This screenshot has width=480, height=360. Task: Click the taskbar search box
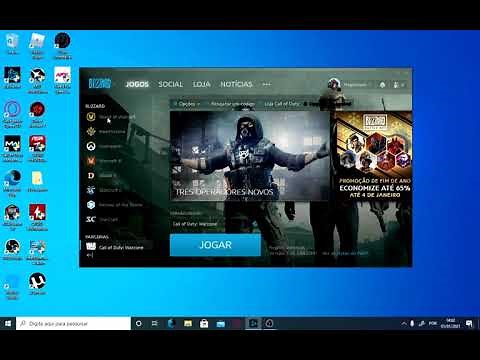coord(73,323)
